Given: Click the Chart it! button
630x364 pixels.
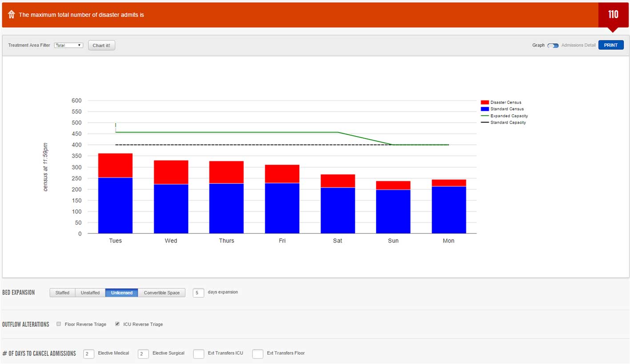Looking at the screenshot, I should [101, 45].
